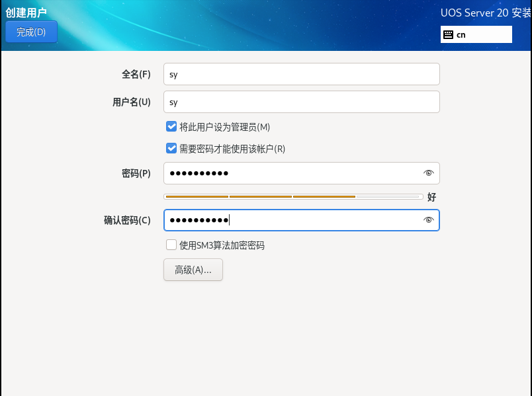Image resolution: width=532 pixels, height=396 pixels.
Task: Focus the 密码(P) password field
Action: click(301, 173)
